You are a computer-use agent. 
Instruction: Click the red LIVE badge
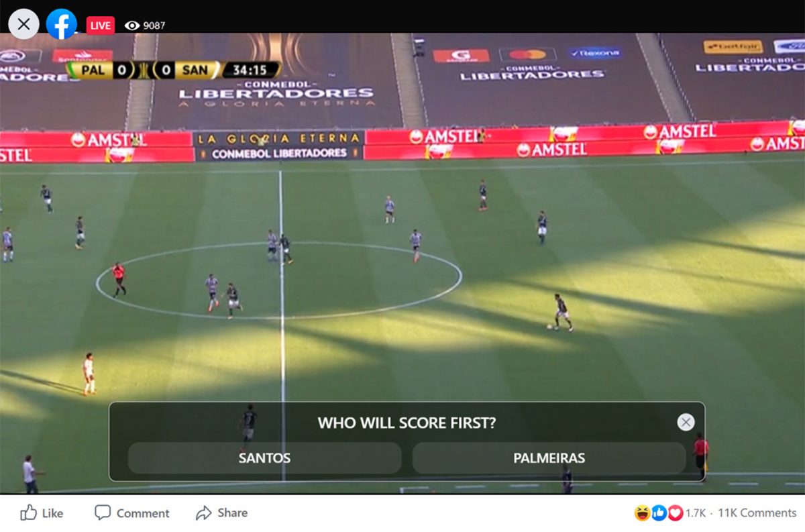[101, 25]
